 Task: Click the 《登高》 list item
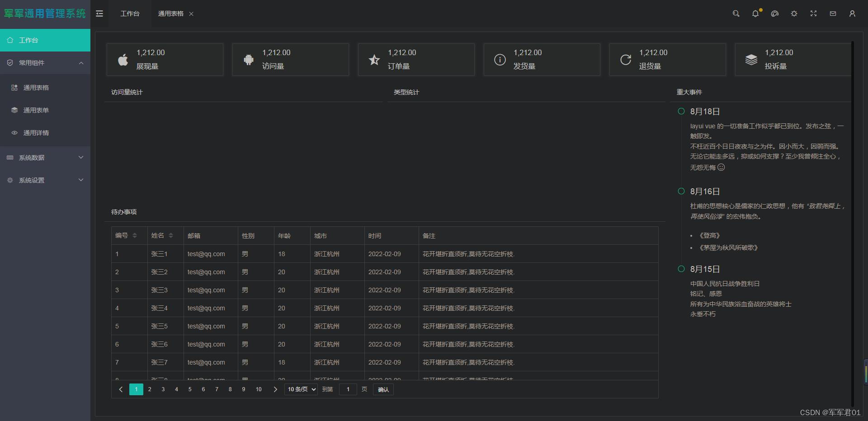click(x=709, y=236)
